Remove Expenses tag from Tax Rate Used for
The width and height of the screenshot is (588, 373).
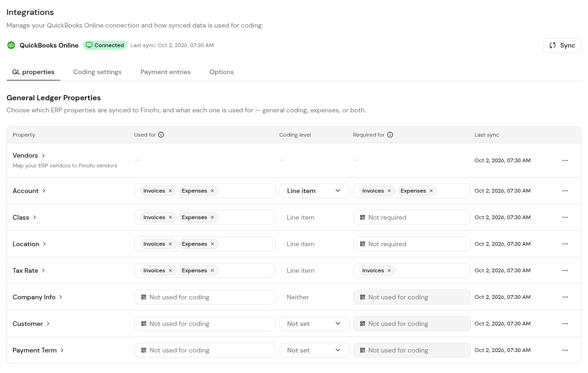pos(212,270)
